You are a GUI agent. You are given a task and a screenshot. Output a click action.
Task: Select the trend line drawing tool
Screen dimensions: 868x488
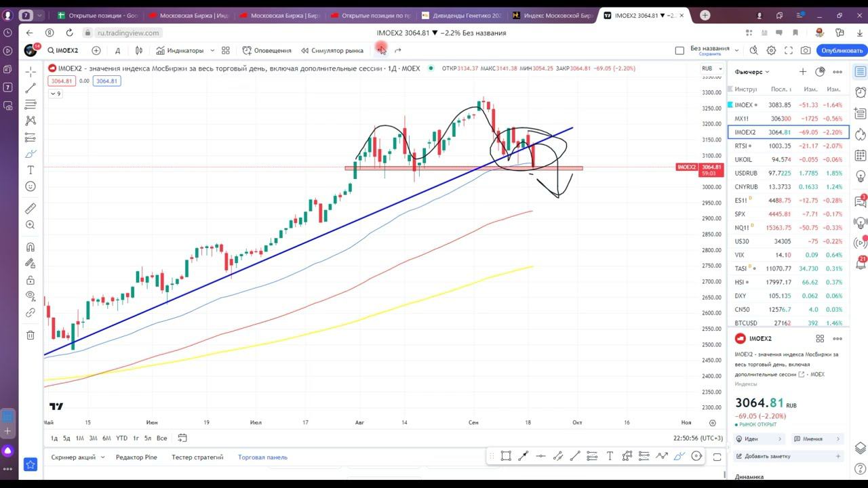pos(31,88)
